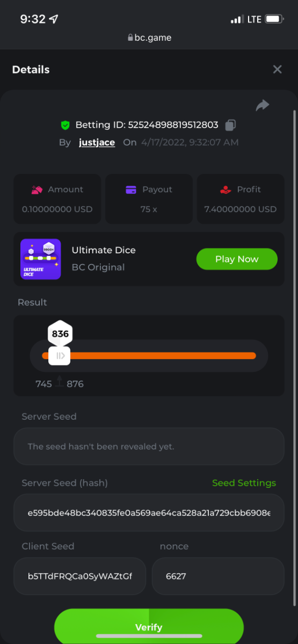The width and height of the screenshot is (298, 644).
Task: Tap the location arrow in status bar
Action: pyautogui.click(x=54, y=19)
